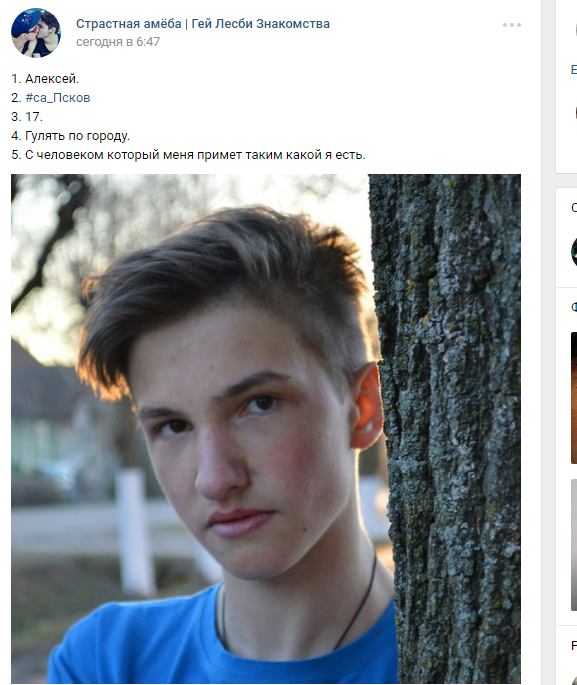Open the three-dots post options menu
Image resolution: width=577 pixels, height=685 pixels.
511,25
